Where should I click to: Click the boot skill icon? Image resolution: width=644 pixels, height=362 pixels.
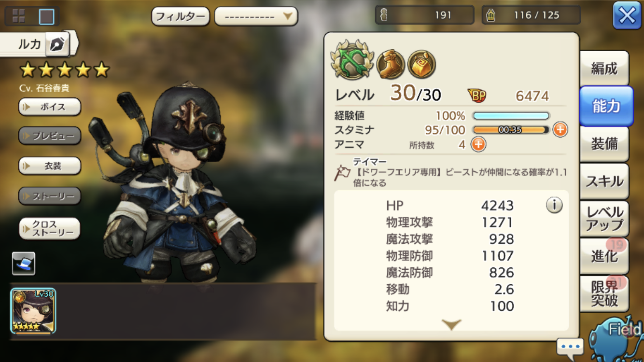click(x=391, y=64)
